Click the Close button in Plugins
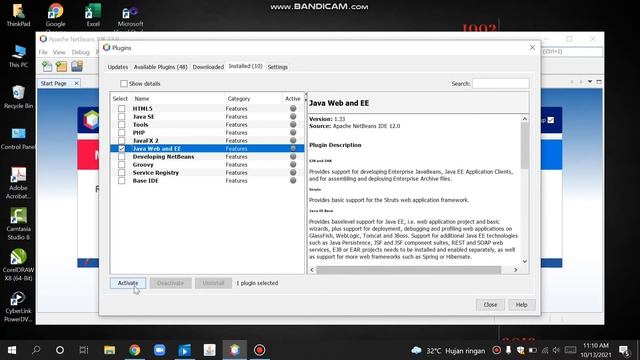Image resolution: width=640 pixels, height=360 pixels. tap(490, 304)
